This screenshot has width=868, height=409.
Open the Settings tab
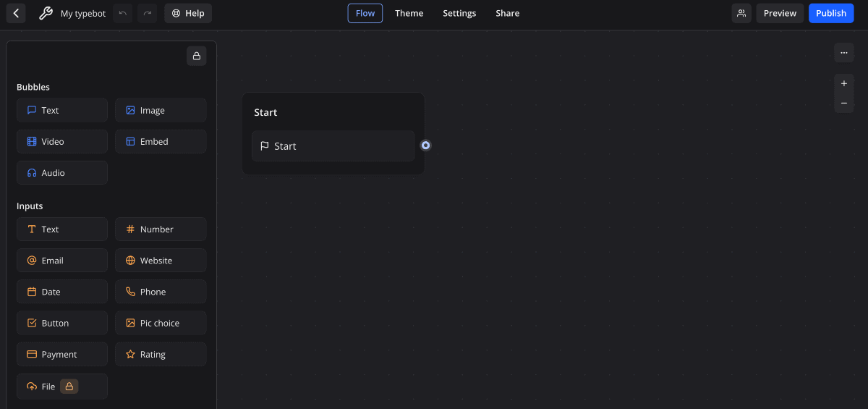(x=459, y=13)
